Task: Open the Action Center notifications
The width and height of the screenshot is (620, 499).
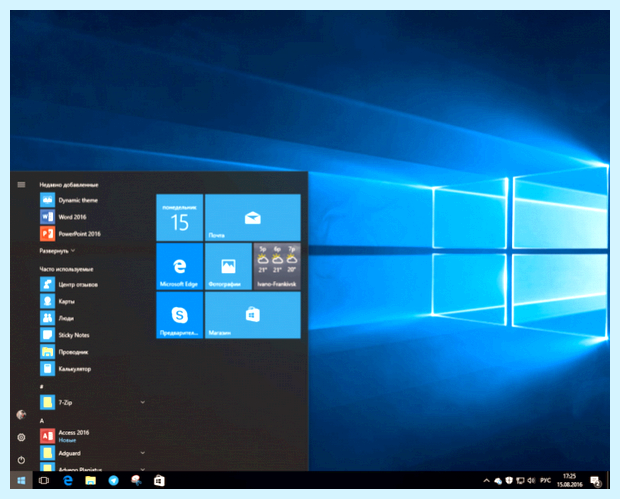Action: (x=595, y=481)
